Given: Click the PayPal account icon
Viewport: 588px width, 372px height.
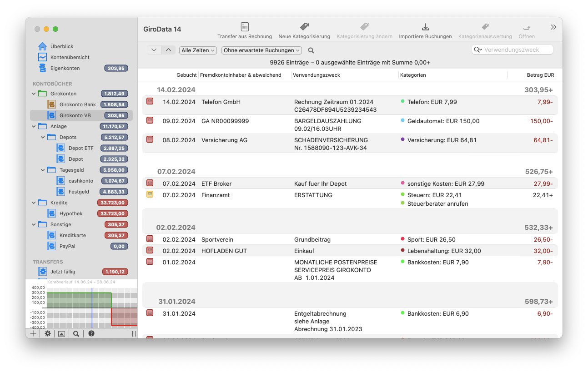Looking at the screenshot, I should (52, 246).
